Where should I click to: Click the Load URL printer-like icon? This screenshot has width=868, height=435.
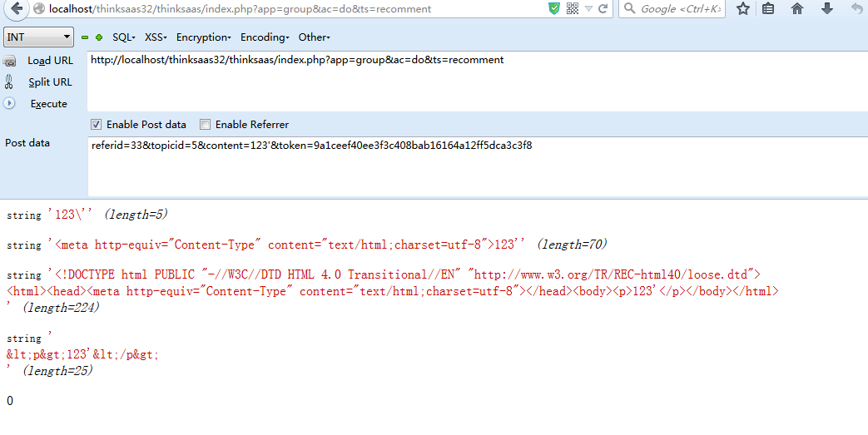(x=9, y=61)
